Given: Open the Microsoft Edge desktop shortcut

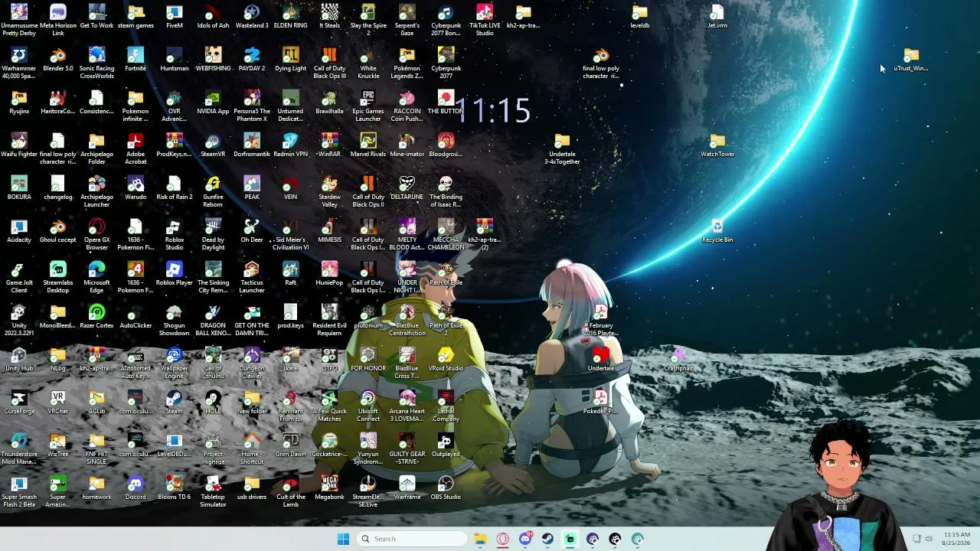Looking at the screenshot, I should (x=96, y=277).
